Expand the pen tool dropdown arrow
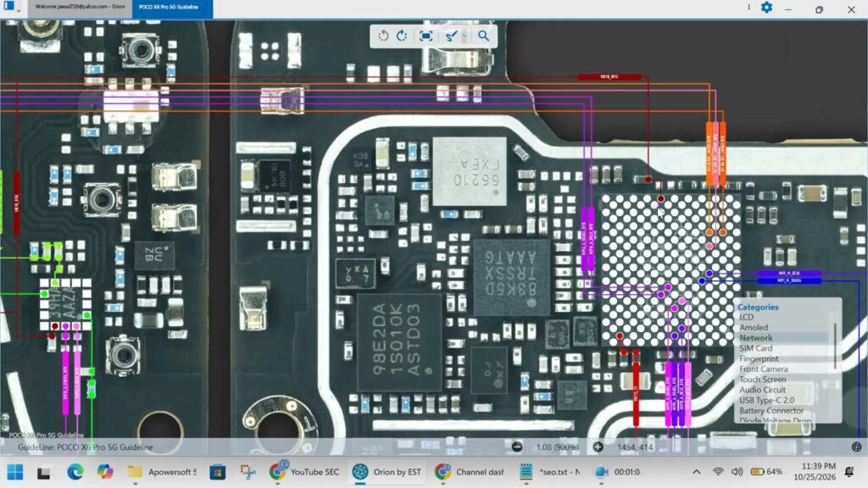The image size is (868, 488). tap(465, 36)
